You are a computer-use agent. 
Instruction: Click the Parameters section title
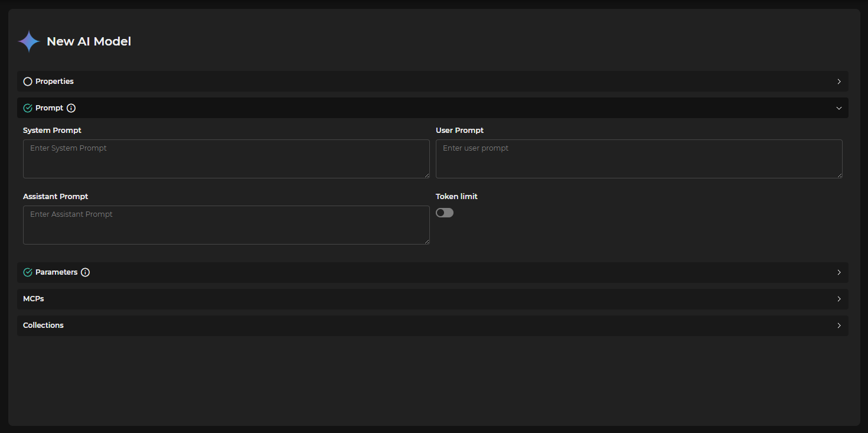[x=56, y=272]
